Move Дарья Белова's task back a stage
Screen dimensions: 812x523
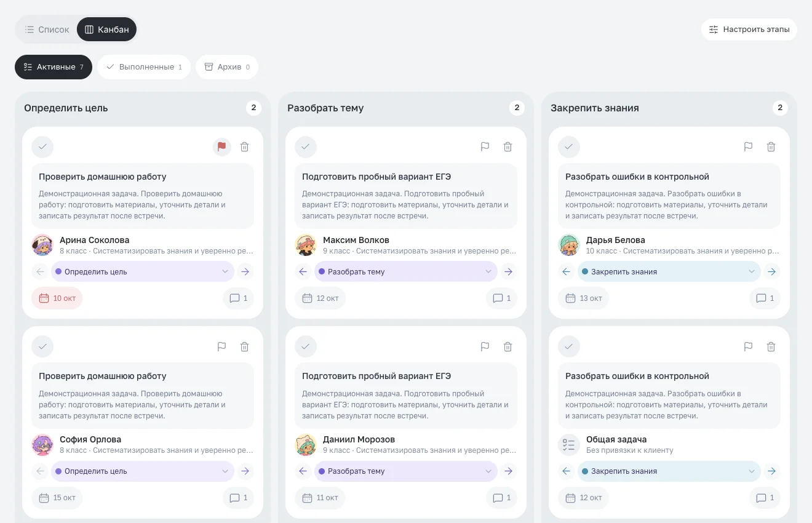click(x=566, y=271)
